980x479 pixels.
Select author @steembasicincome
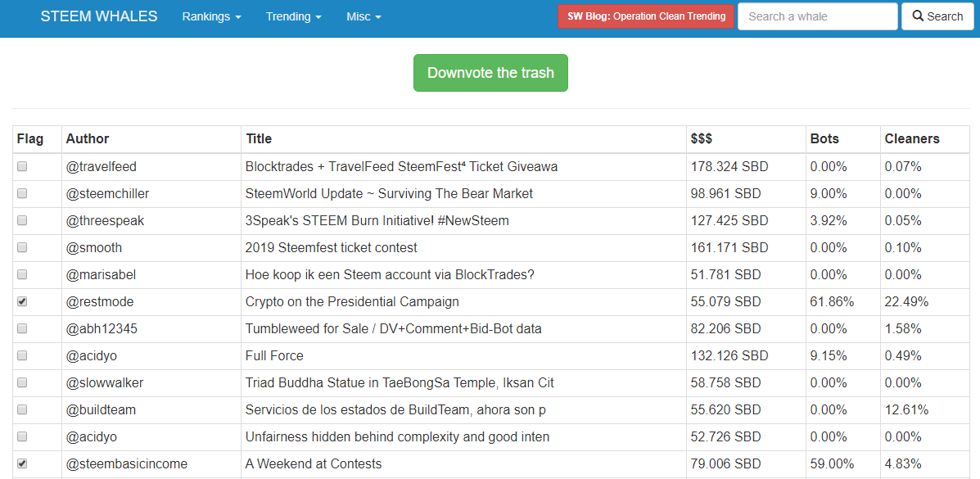[x=127, y=464]
